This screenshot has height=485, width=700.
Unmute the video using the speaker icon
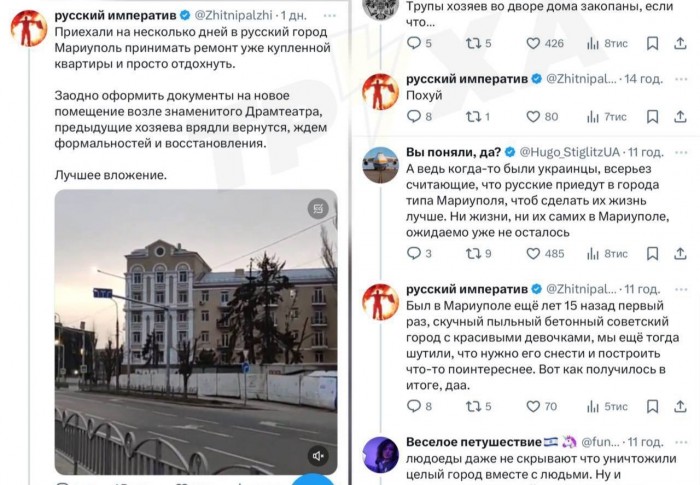[319, 456]
